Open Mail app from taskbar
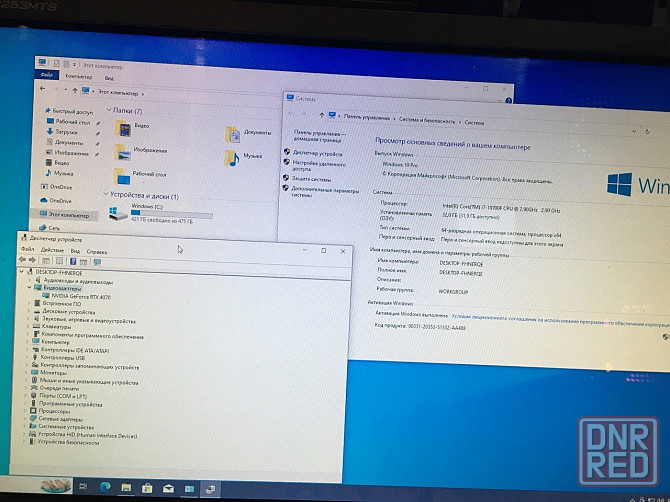Image resolution: width=670 pixels, height=502 pixels. pyautogui.click(x=168, y=488)
